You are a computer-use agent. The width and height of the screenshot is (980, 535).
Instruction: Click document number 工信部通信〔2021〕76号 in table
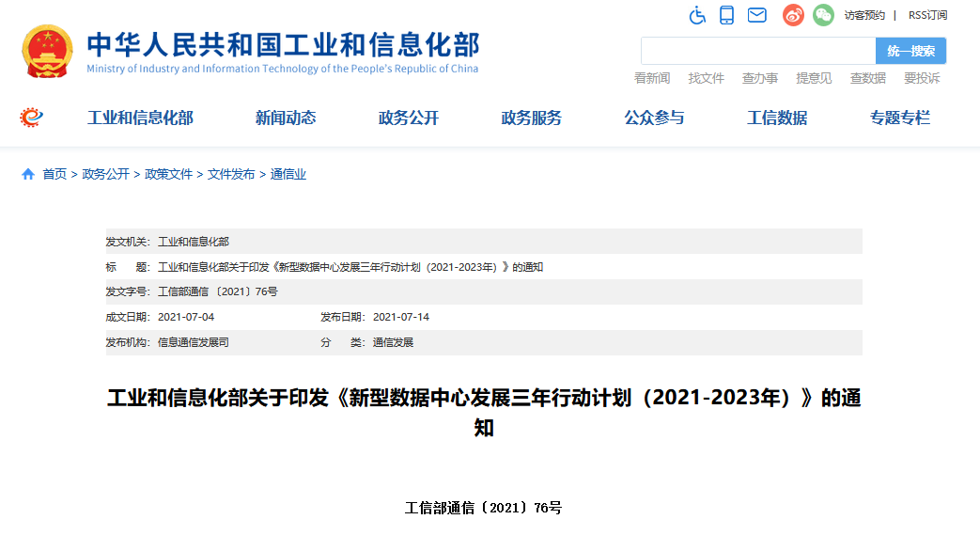click(217, 291)
